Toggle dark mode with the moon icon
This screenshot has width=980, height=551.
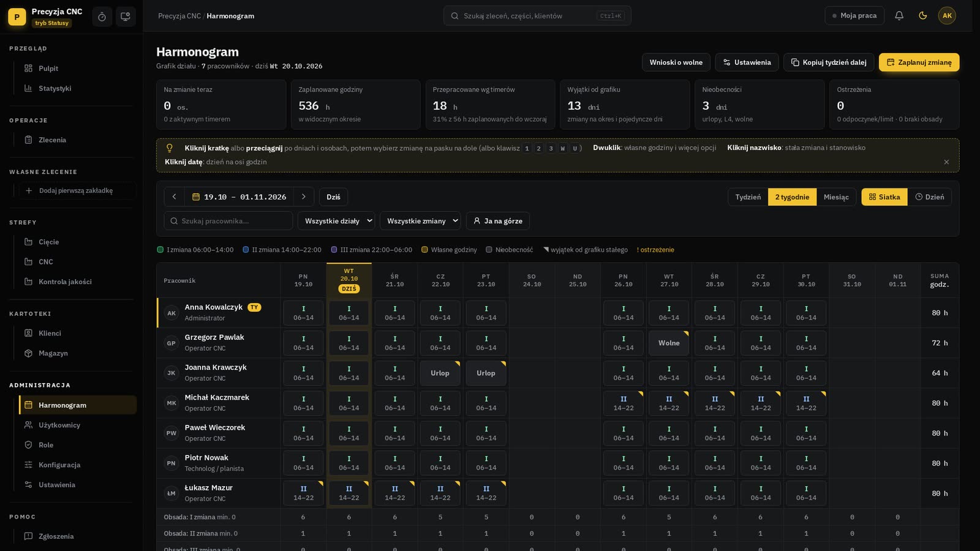click(923, 16)
